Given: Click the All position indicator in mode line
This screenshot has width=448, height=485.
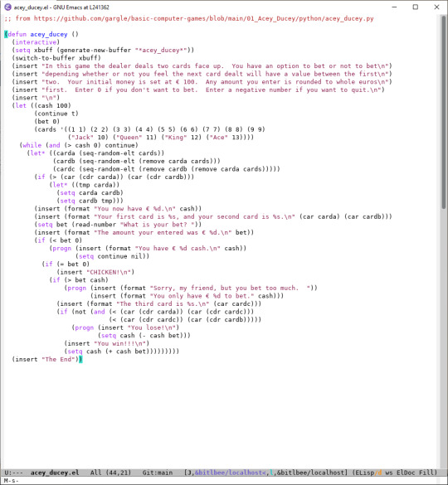Looking at the screenshot, I should 95,473.
